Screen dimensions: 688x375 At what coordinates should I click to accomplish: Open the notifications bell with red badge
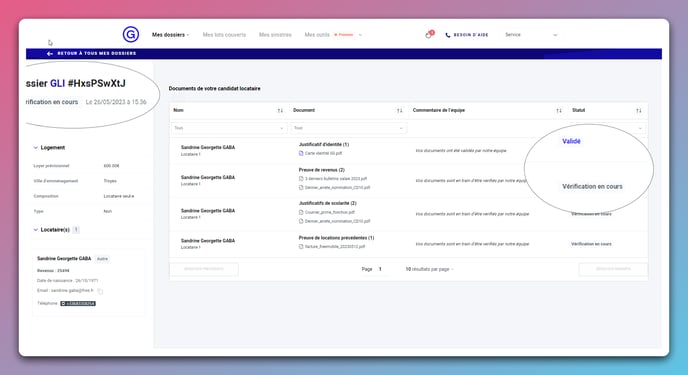[x=429, y=35]
